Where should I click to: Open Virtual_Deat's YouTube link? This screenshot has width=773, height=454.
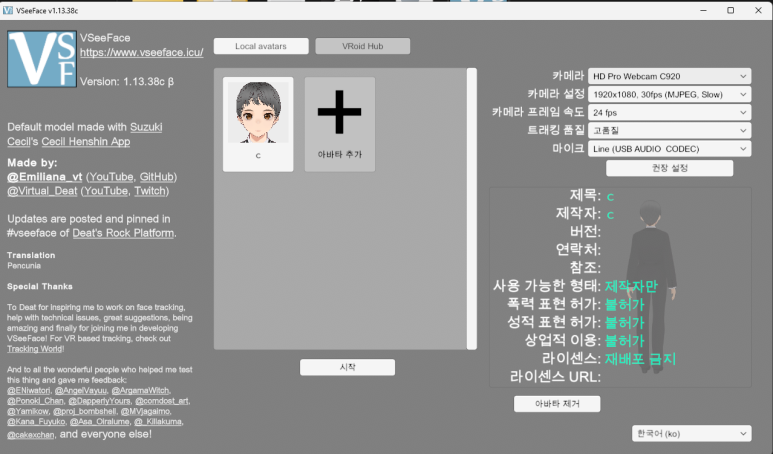[x=106, y=191]
